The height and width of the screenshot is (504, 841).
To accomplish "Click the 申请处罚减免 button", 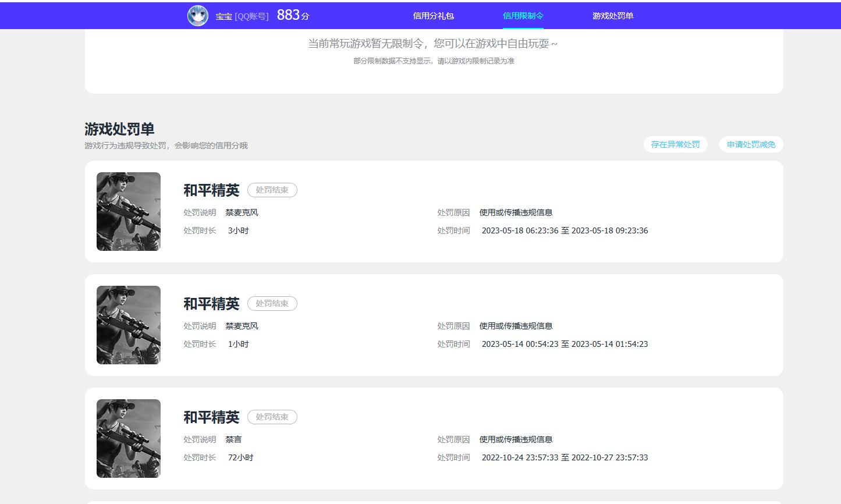I will pyautogui.click(x=751, y=144).
